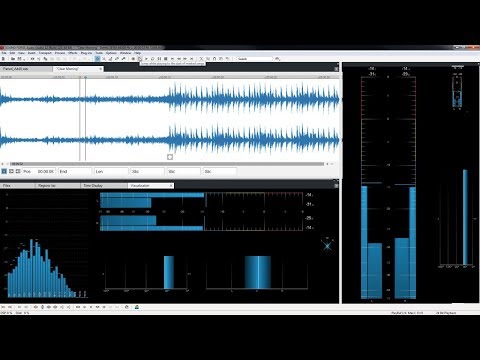Screen dimensions: 480x360
Task: Open the panel menu icon right of the file tabs
Action: (x=336, y=69)
